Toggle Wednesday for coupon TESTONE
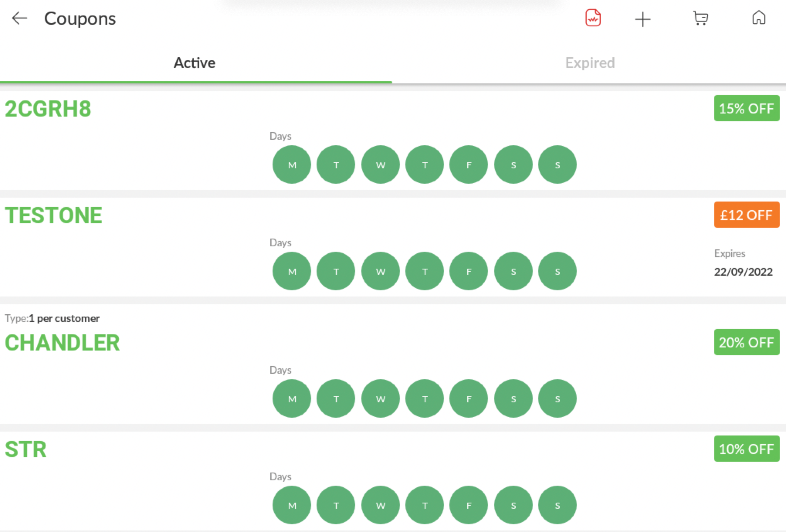 click(380, 271)
